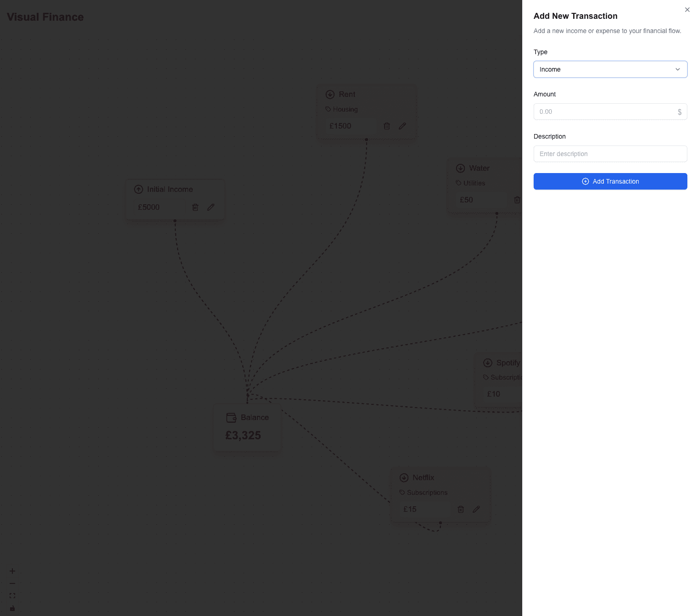
Task: Toggle the canvas interactivity lock
Action: (12, 608)
